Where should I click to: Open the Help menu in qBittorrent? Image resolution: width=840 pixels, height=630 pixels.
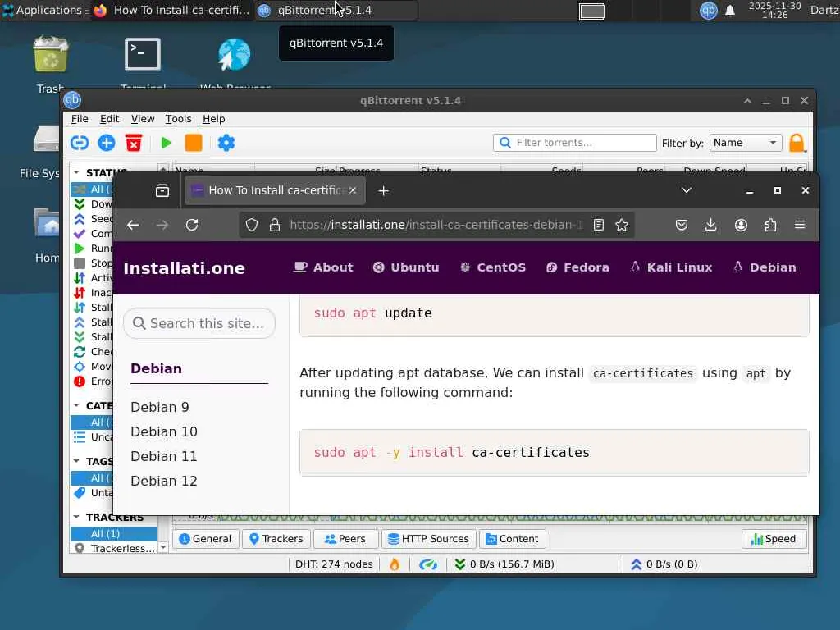[x=213, y=119]
